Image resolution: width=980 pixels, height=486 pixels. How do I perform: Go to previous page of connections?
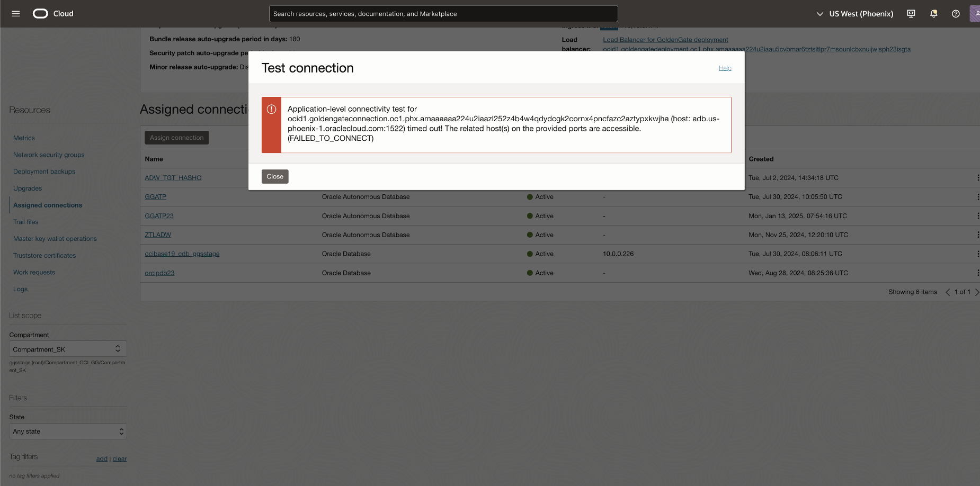pos(948,292)
